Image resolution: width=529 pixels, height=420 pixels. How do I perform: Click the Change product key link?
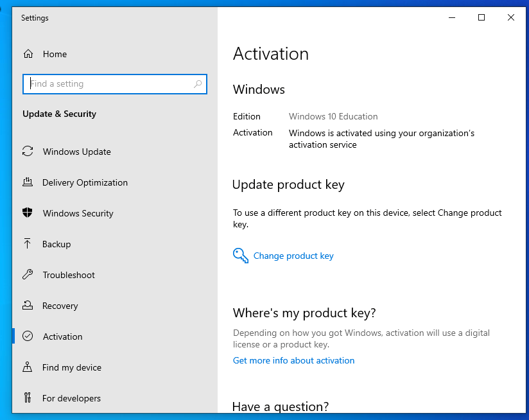click(x=293, y=256)
